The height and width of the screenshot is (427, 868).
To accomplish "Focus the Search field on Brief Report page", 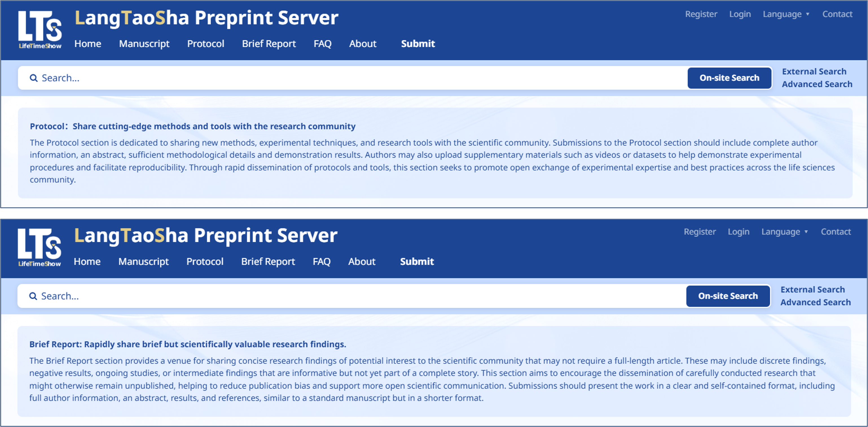I will coord(337,296).
